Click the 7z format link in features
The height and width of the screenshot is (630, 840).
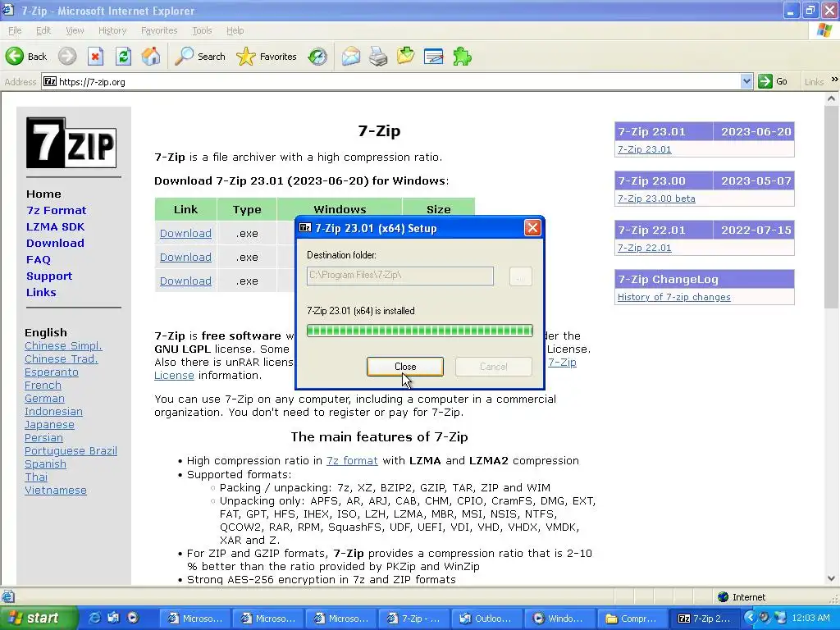pyautogui.click(x=352, y=461)
